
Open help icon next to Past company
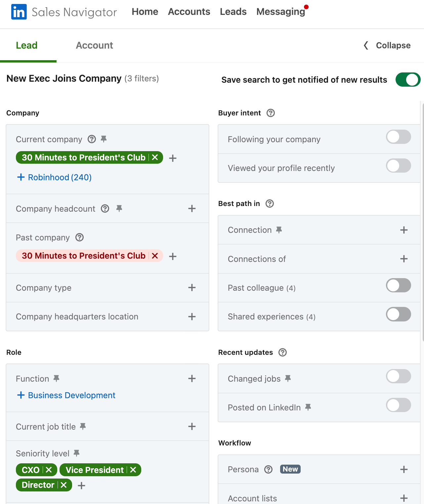[x=79, y=237]
